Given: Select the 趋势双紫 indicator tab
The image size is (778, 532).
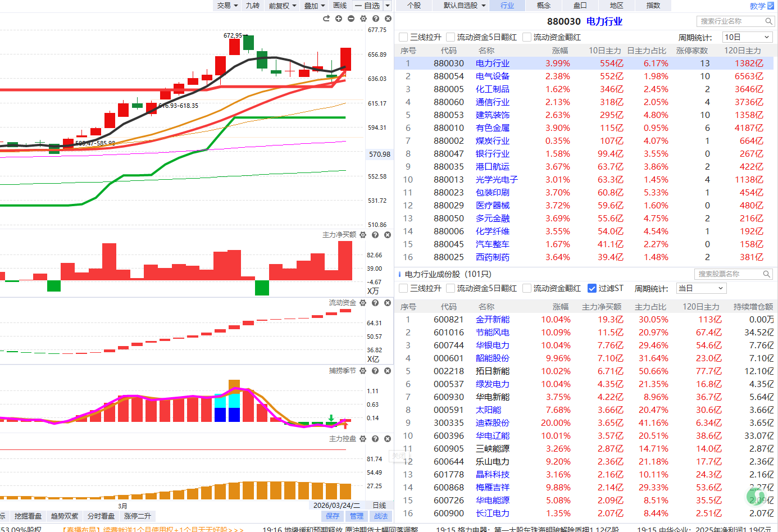Looking at the screenshot, I should tap(65, 516).
